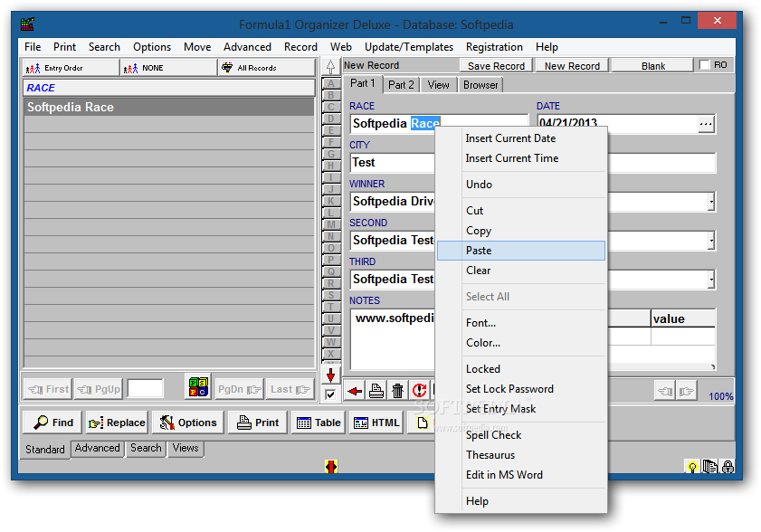Choose Spell Check from context menu
The image size is (761, 532).
click(x=521, y=435)
